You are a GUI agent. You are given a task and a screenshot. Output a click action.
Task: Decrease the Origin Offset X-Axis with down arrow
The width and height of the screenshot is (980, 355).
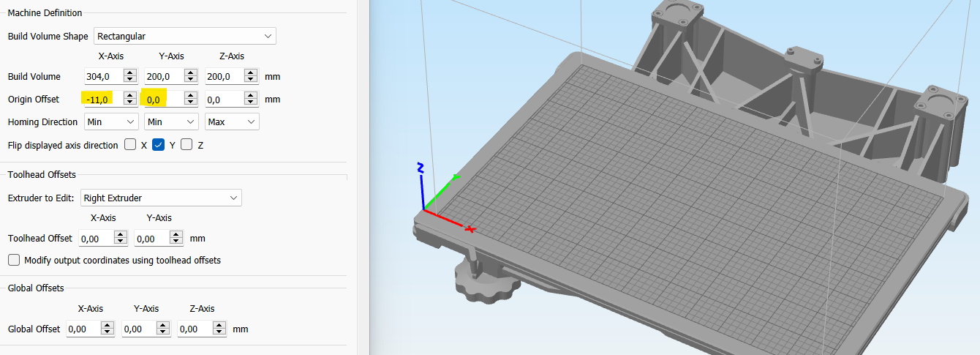click(130, 102)
